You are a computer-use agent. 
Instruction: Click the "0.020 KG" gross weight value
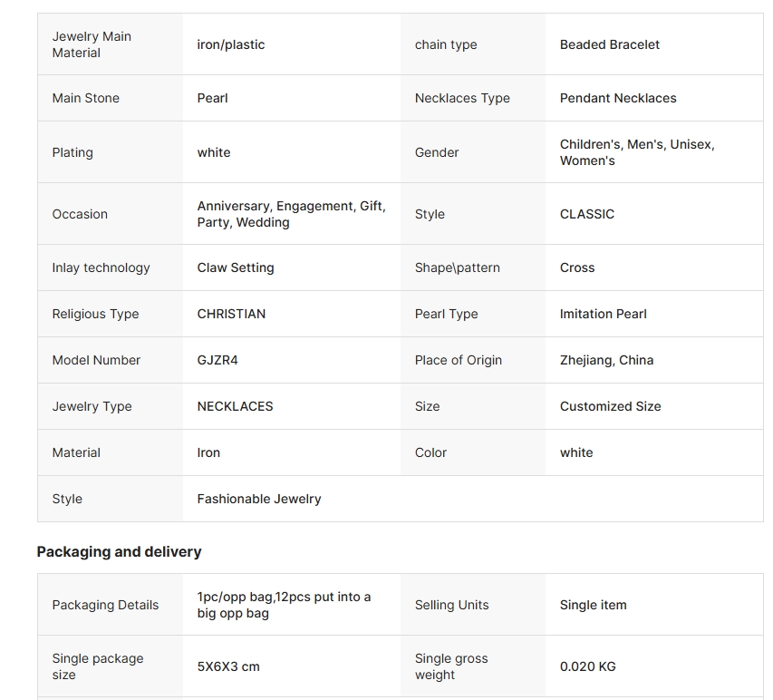pos(587,666)
